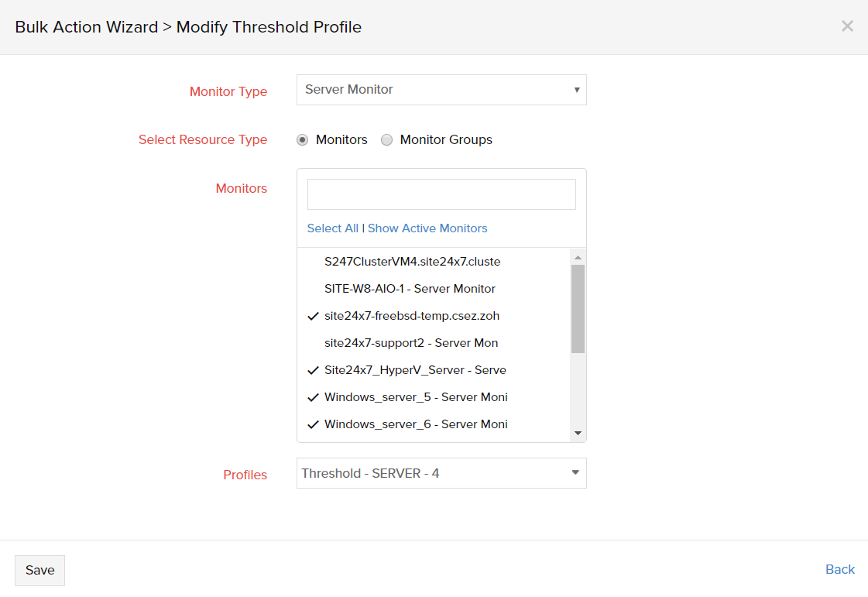Select site24x7-support2 Server Monitor entry

tap(410, 343)
